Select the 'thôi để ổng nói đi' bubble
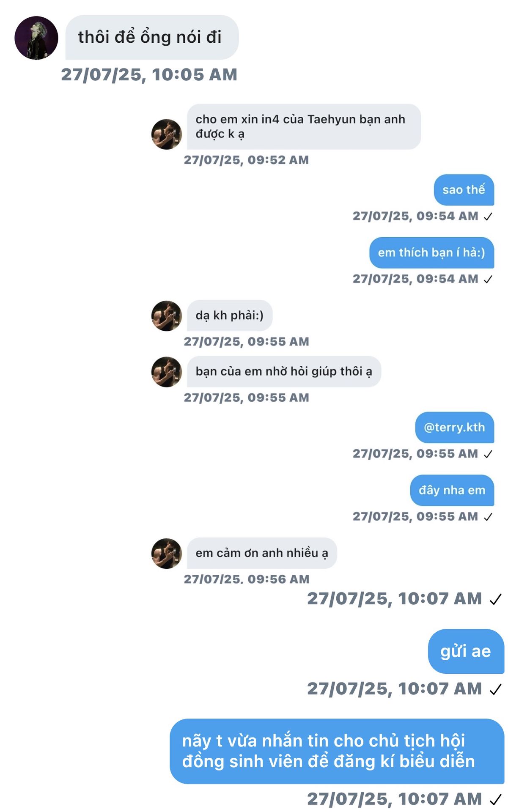 click(152, 37)
